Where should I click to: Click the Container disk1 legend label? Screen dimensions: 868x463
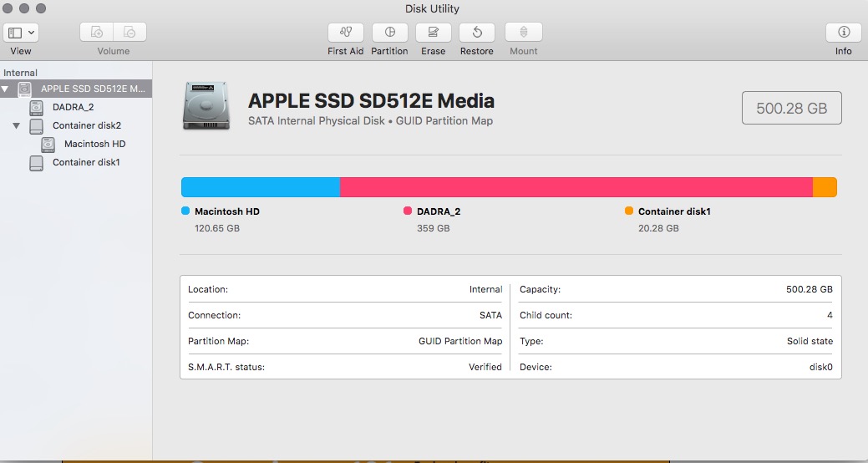coord(674,211)
